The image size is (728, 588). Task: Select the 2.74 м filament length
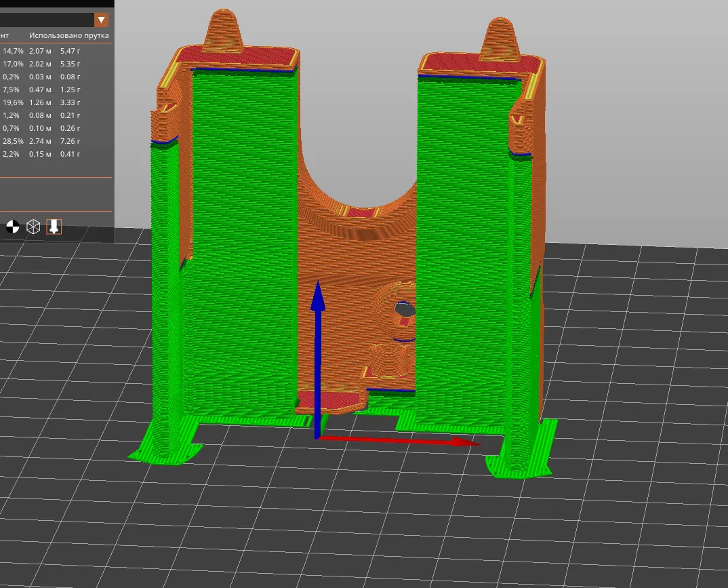pos(40,141)
